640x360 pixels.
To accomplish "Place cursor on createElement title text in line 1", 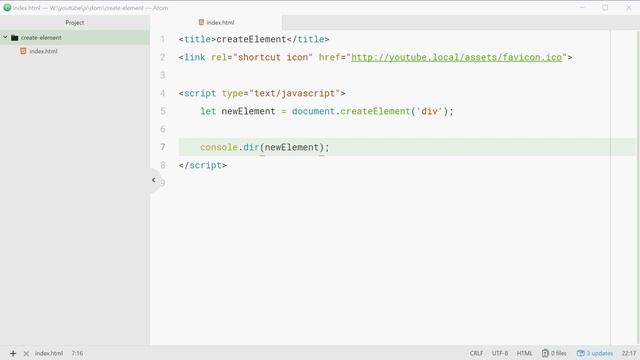I will pos(251,40).
